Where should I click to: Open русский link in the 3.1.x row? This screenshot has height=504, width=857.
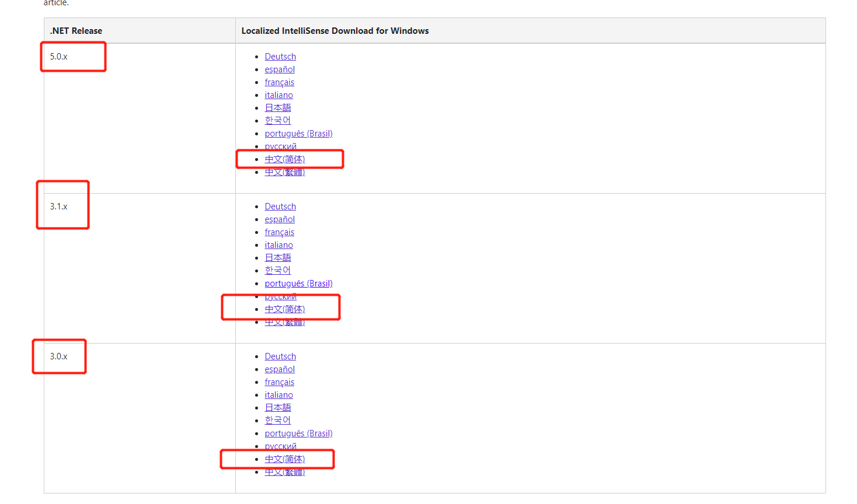point(280,296)
